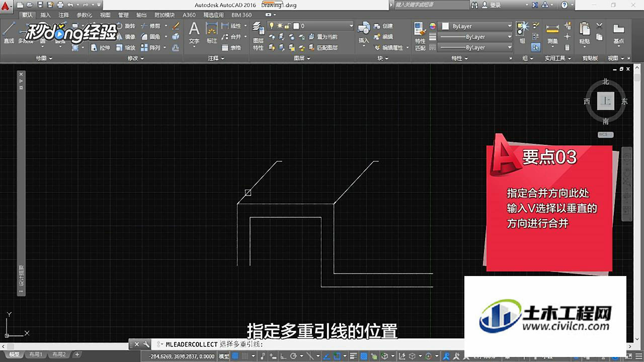Select the Array (阵列) tool
Image resolution: width=644 pixels, height=362 pixels.
151,48
